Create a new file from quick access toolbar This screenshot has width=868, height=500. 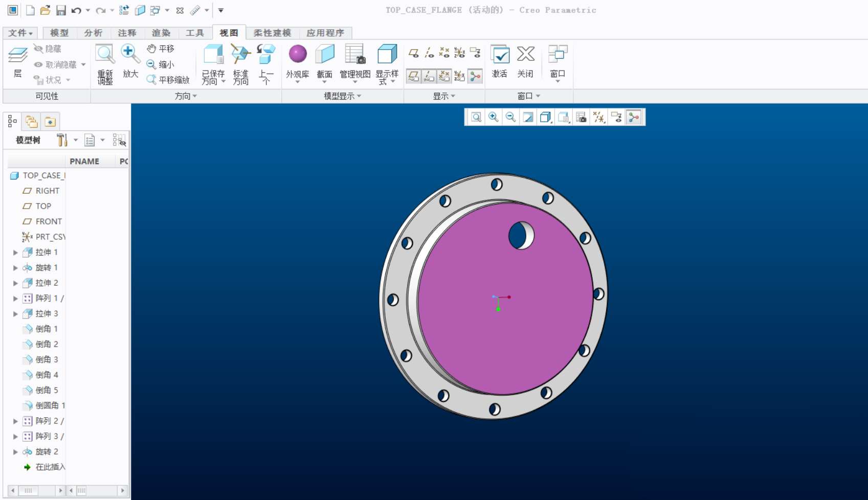click(x=30, y=10)
